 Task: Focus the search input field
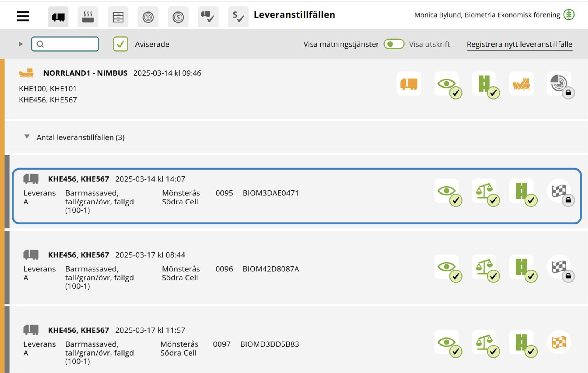point(65,44)
